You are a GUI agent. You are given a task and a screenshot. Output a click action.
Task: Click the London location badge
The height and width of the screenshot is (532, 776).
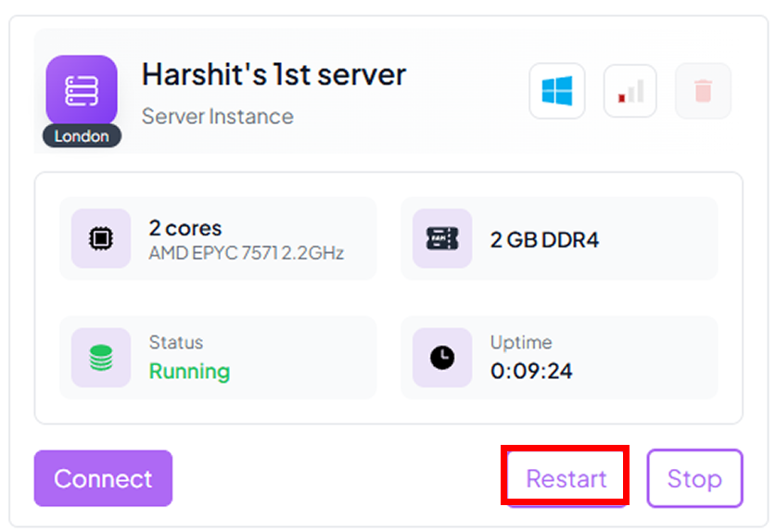(82, 136)
